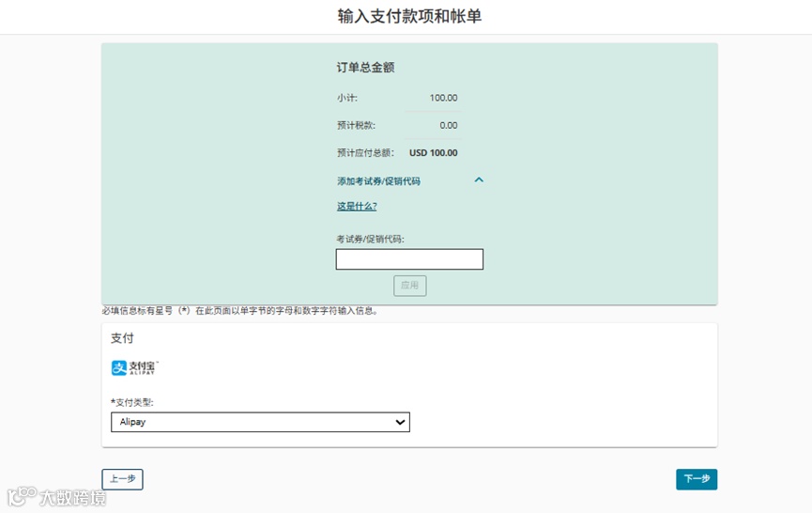Viewport: 812px width, 513px height.
Task: Select the USD 100.00 total amount text
Action: click(433, 153)
